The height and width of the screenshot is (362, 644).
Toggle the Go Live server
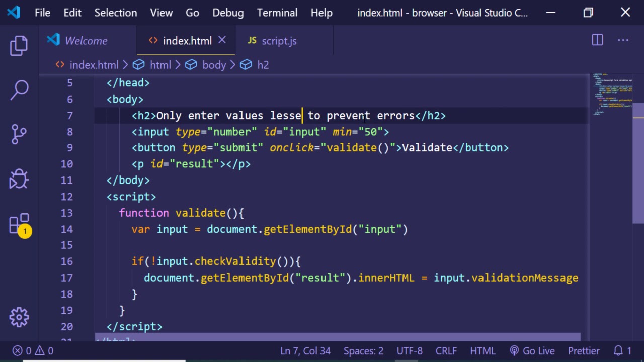pos(532,351)
